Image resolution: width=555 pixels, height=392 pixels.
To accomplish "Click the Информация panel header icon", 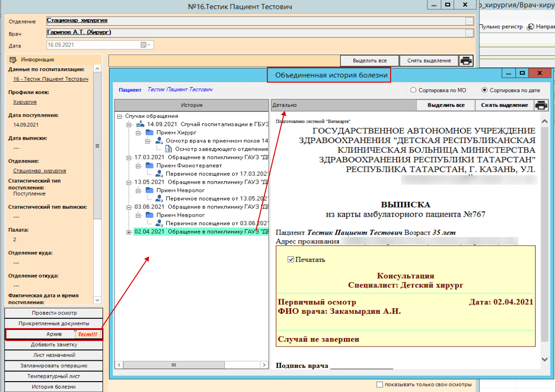I will tap(13, 60).
